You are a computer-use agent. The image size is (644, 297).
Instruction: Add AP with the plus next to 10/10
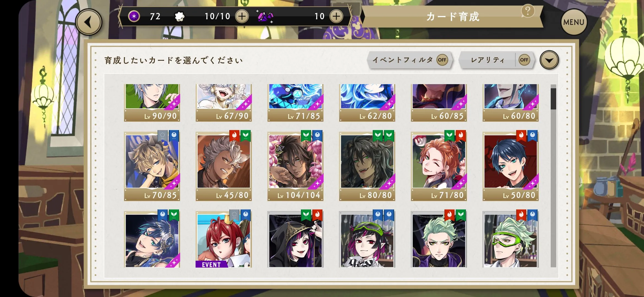(x=242, y=16)
